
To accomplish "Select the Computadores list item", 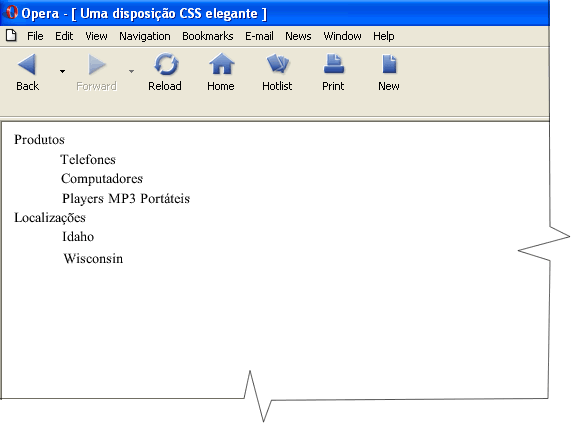I will [x=102, y=179].
